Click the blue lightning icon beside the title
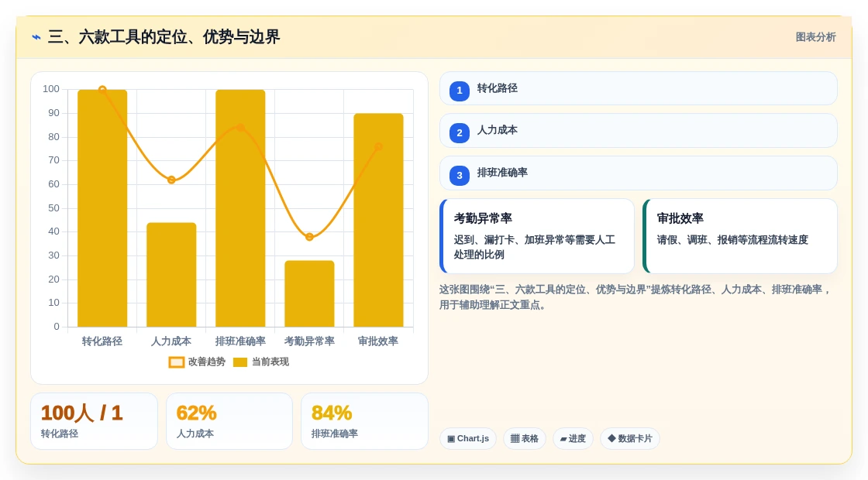Screen dimensions: 868x480 coord(36,37)
